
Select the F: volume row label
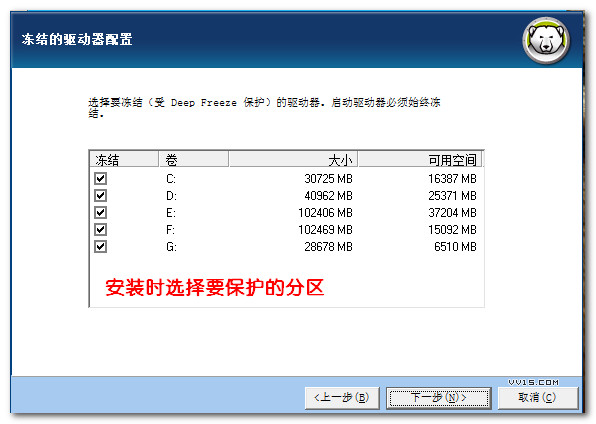(170, 230)
